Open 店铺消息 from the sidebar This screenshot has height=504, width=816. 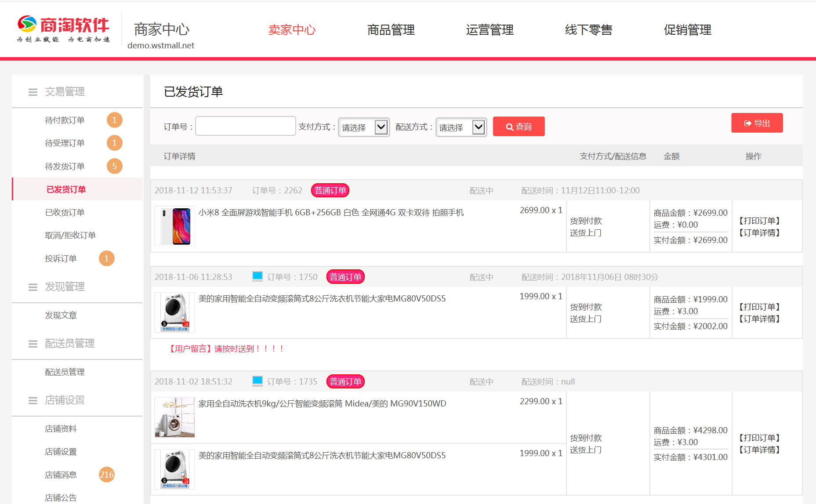pos(61,475)
